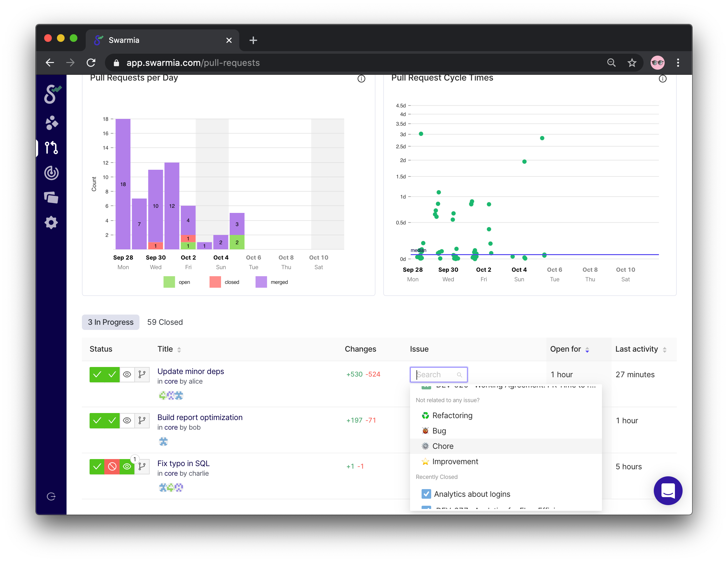Open the Fix typo in SQL link
Image resolution: width=728 pixels, height=562 pixels.
(x=183, y=464)
